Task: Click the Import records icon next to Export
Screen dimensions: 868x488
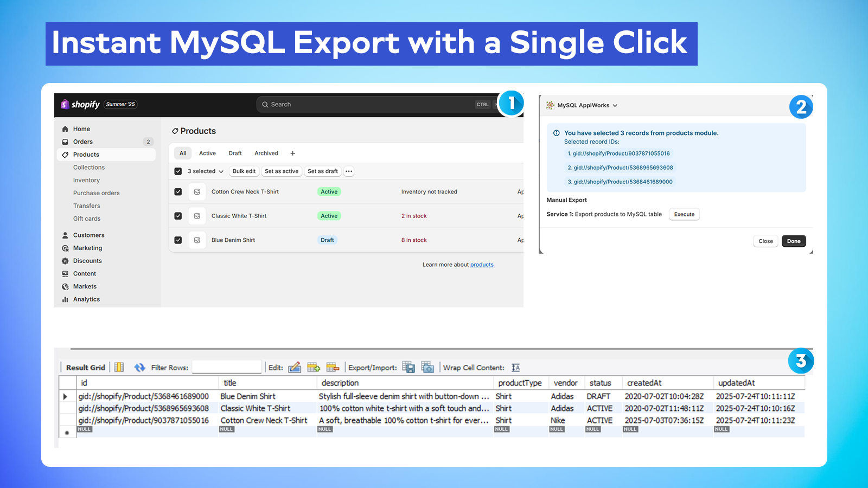Action: [427, 367]
